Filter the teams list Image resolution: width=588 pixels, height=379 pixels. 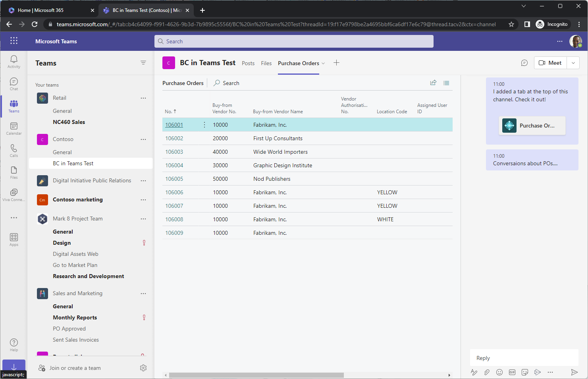(143, 63)
